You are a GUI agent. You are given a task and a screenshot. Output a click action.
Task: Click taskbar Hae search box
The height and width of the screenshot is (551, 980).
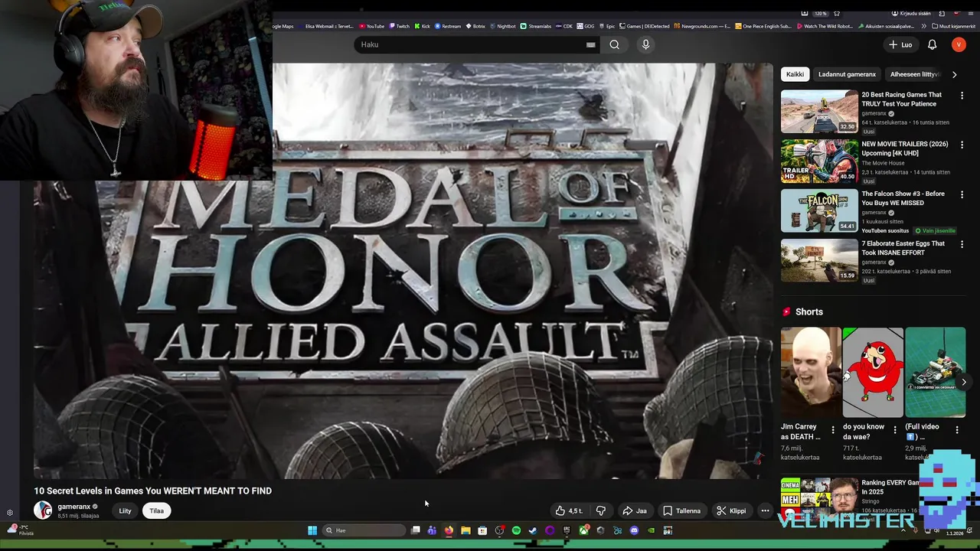pyautogui.click(x=364, y=530)
